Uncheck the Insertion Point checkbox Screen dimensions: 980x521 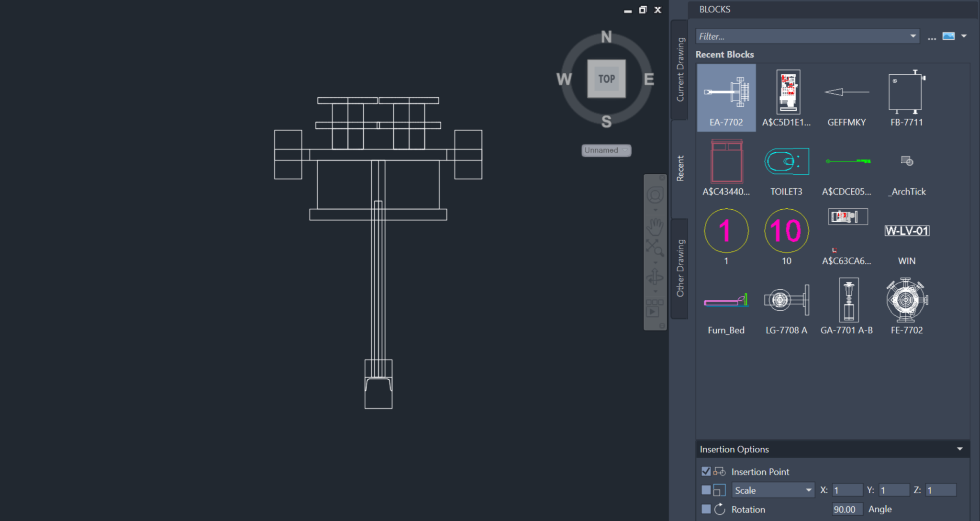[706, 472]
